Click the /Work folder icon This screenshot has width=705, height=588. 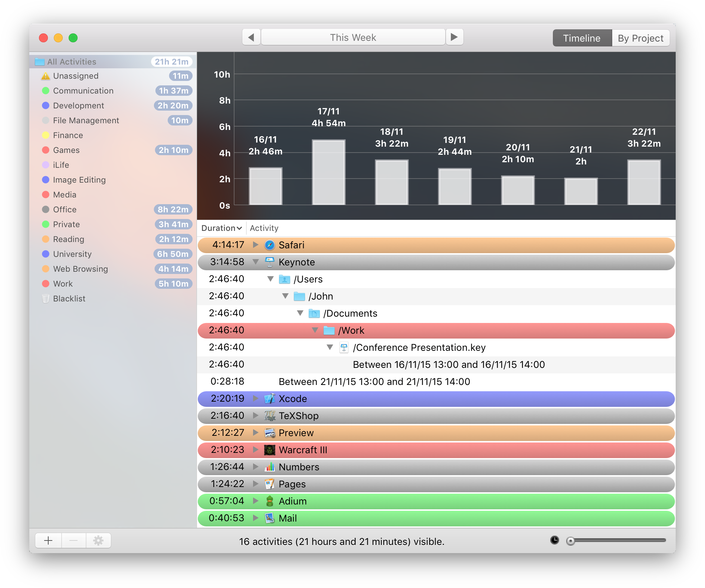coord(329,330)
